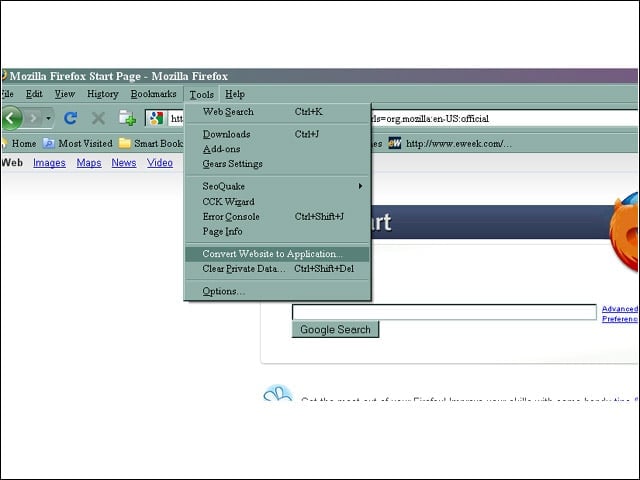Click the Forward arrow button
Screen dimensions: 640x480
(33, 119)
